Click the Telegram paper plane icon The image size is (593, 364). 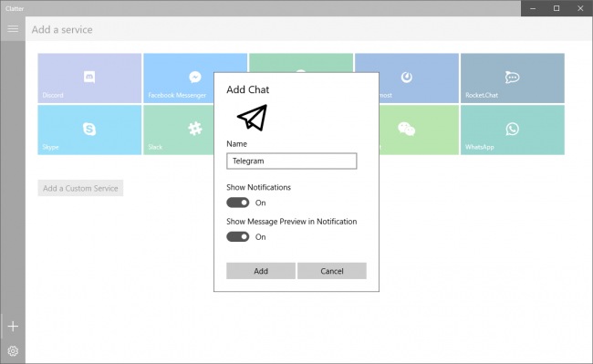(x=252, y=118)
